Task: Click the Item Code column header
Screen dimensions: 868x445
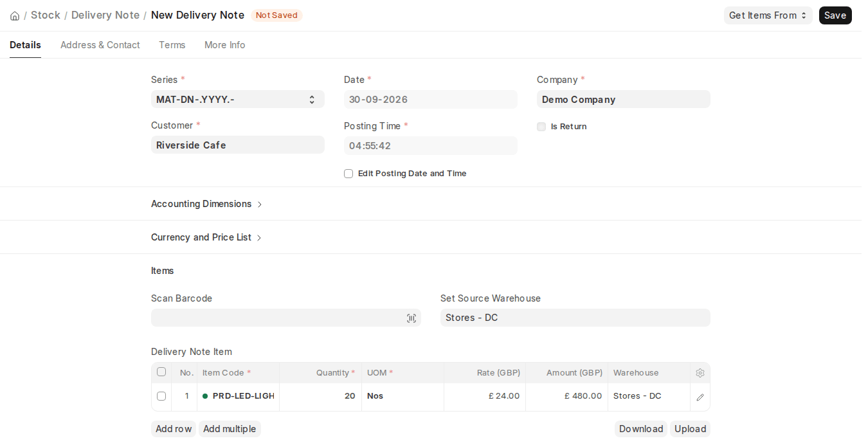Action: pyautogui.click(x=239, y=373)
